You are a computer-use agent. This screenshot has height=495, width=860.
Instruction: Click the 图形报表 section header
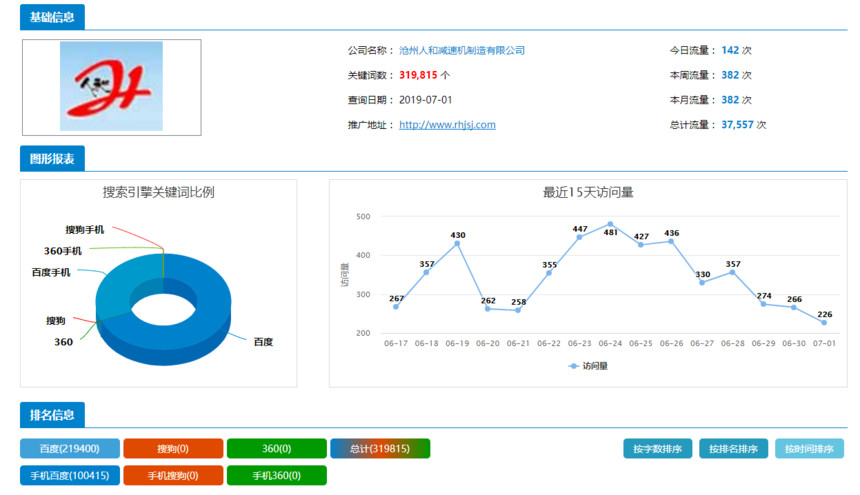52,158
